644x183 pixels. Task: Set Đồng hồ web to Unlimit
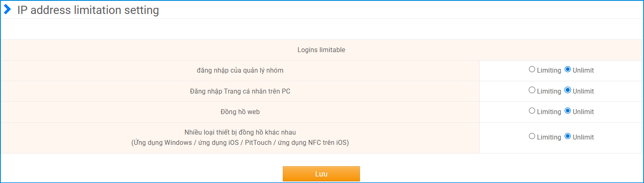[x=568, y=111]
